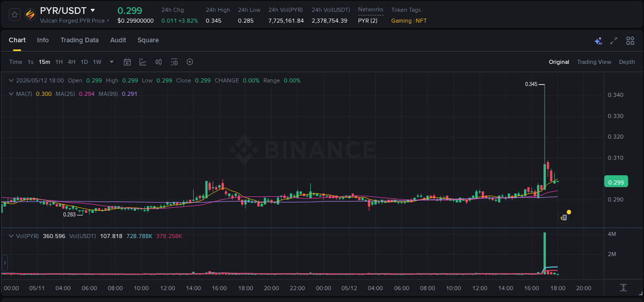Switch to Original chart view

(x=559, y=62)
